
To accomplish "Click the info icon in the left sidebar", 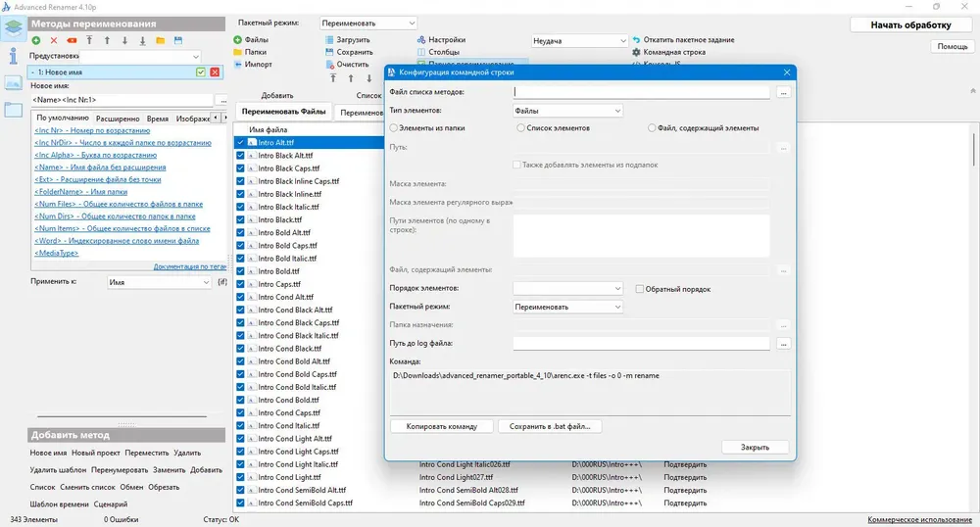I will pyautogui.click(x=13, y=56).
